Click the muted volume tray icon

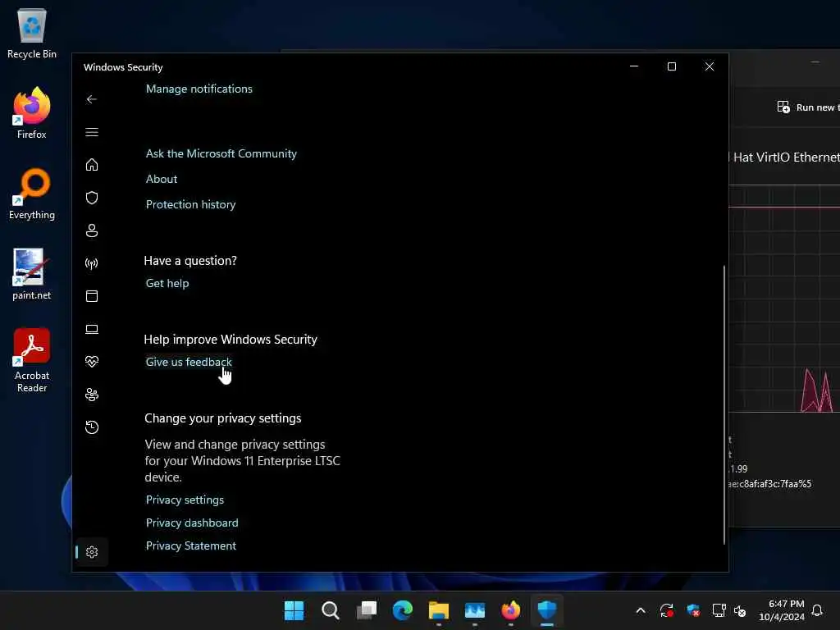(740, 610)
